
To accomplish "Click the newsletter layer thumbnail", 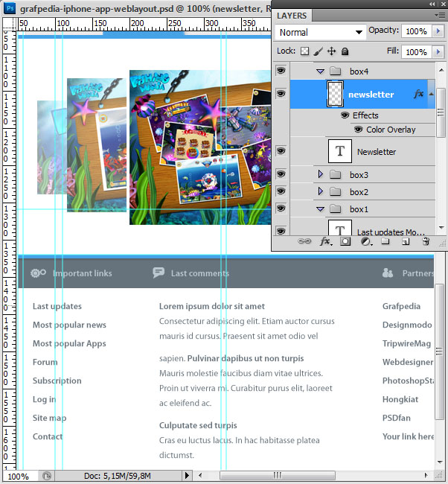I will coord(335,94).
